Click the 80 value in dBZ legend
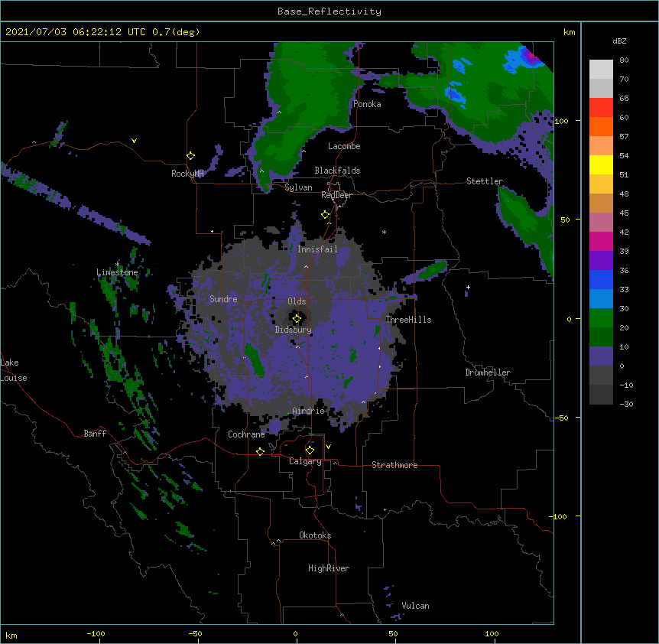This screenshot has height=644, width=659. coord(624,60)
